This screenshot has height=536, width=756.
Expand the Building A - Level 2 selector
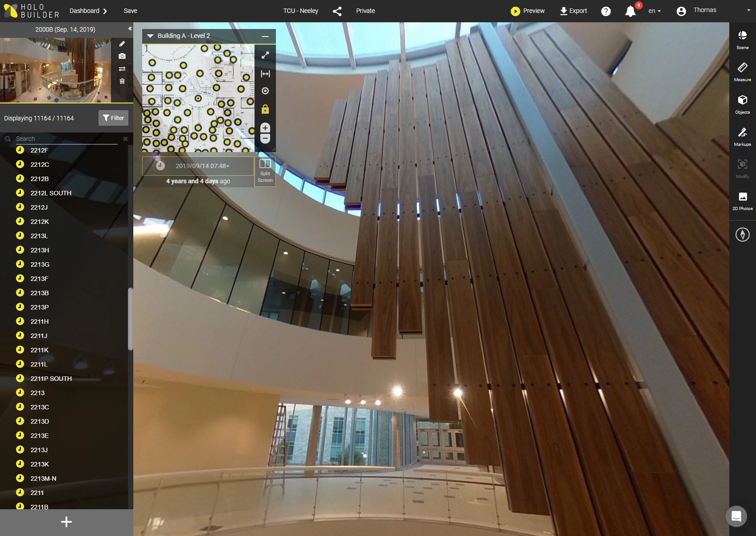coord(150,36)
